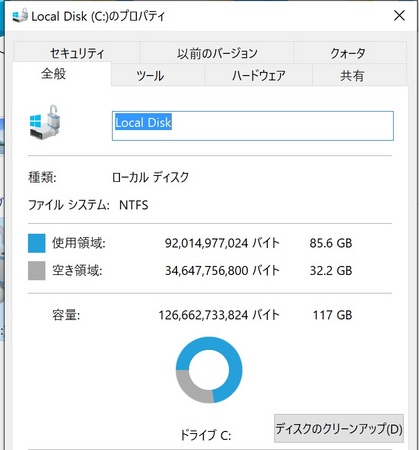
Task: Close the Local Disk properties dialog
Action: click(399, 15)
